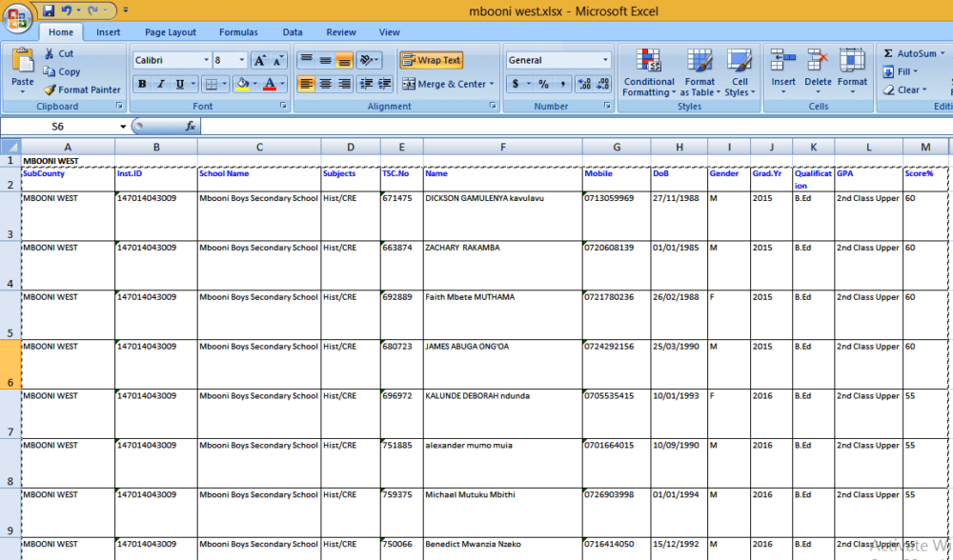This screenshot has width=953, height=560.
Task: Toggle underline formatting
Action: 179,84
